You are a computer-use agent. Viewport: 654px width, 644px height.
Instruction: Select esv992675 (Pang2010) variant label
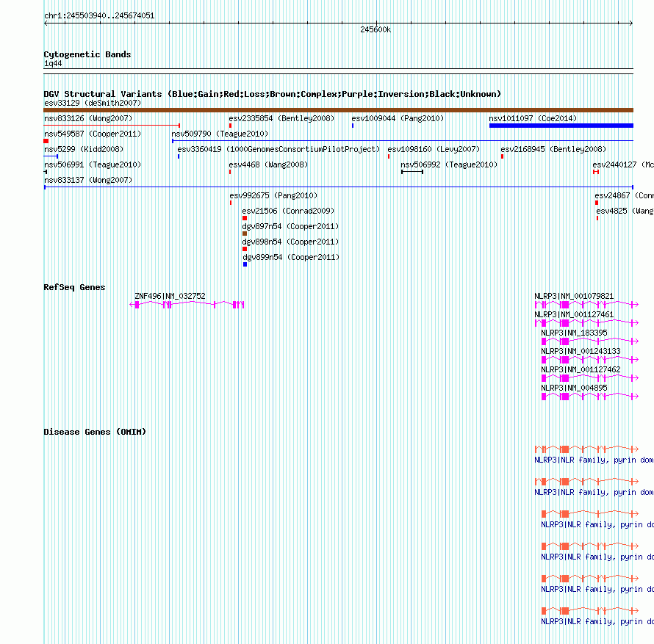273,195
